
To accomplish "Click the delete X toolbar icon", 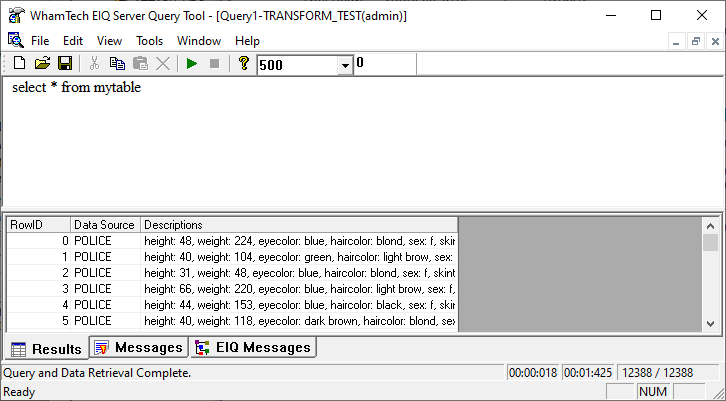I will 163,63.
